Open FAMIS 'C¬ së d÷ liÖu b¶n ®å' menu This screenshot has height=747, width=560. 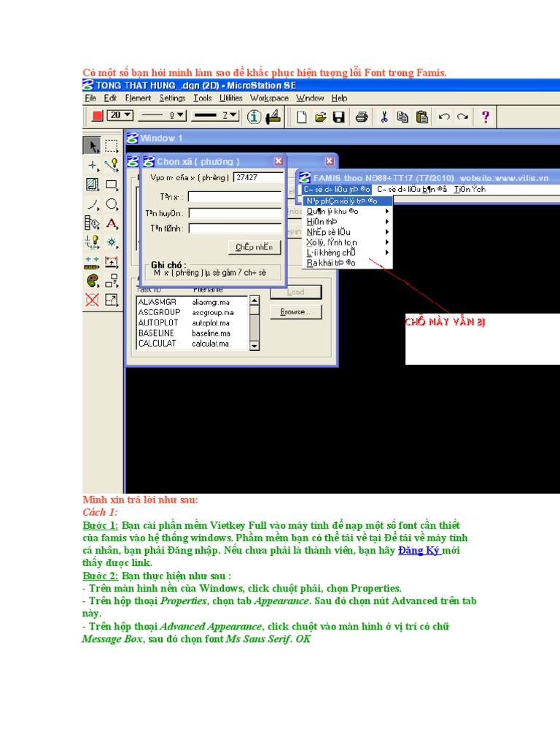pos(412,189)
